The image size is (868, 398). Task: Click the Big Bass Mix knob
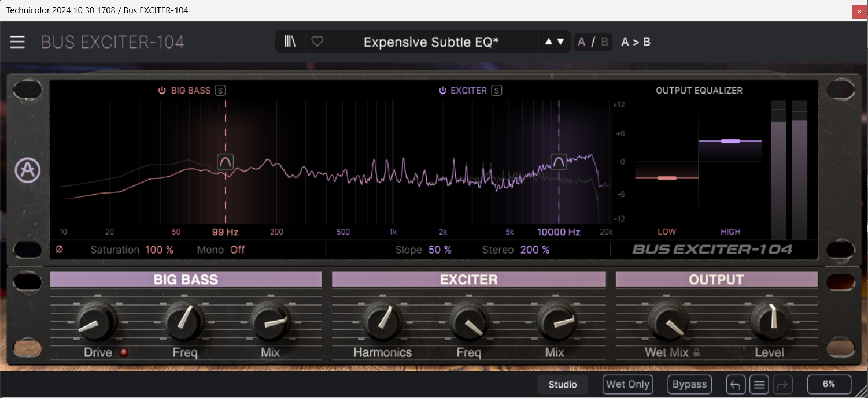coord(271,321)
